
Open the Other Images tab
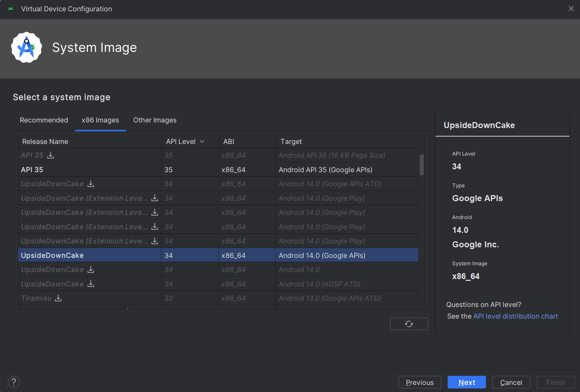point(155,120)
